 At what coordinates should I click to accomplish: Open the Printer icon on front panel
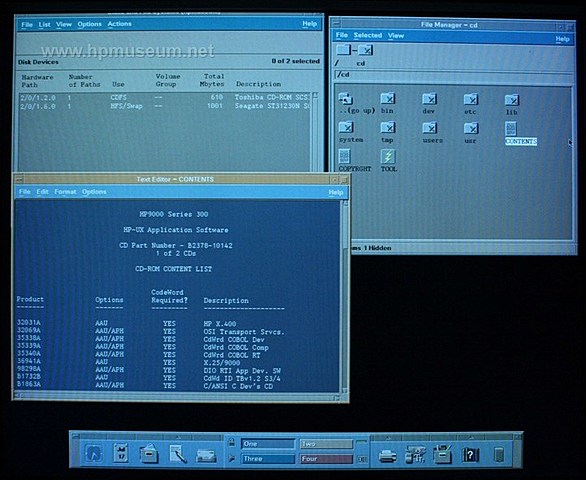tap(387, 456)
